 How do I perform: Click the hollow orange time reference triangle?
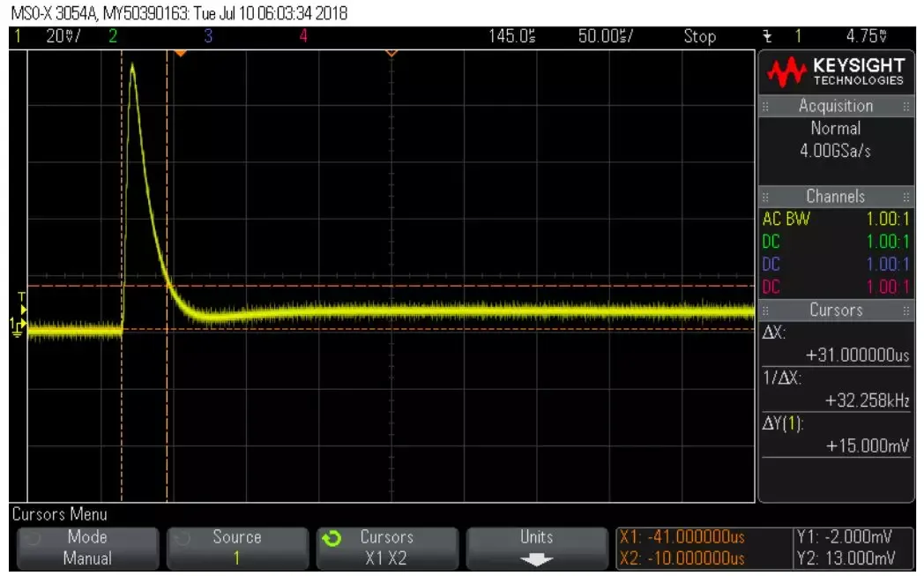click(x=391, y=54)
